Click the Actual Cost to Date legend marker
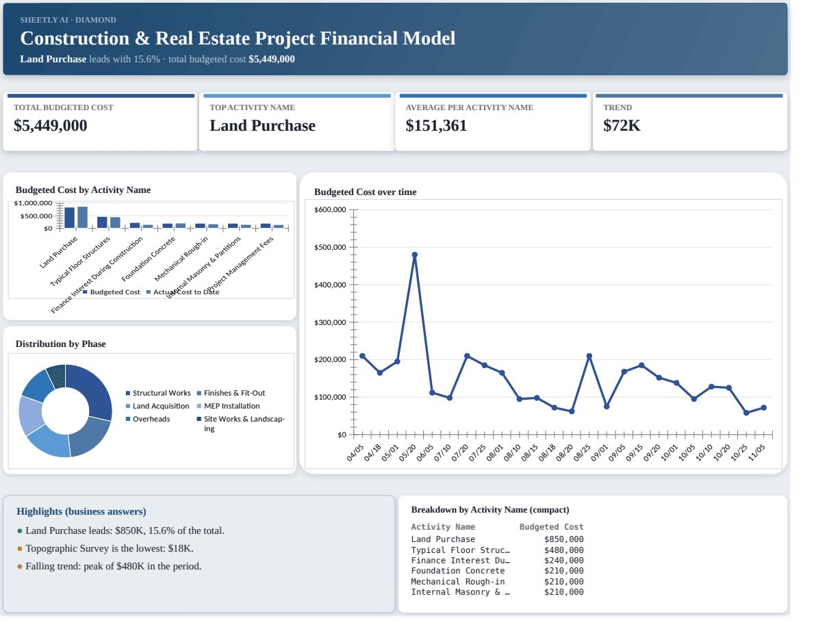840x631 pixels. [149, 292]
